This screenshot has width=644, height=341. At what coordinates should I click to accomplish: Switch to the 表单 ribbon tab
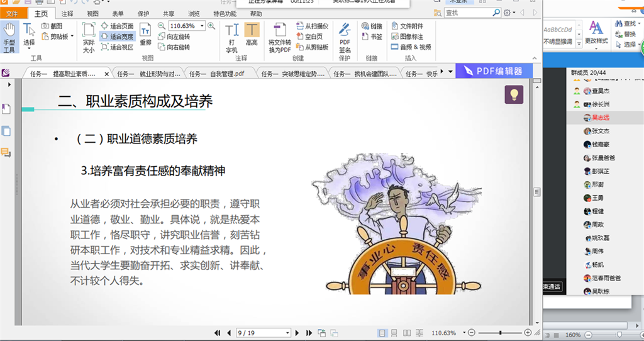[x=118, y=14]
